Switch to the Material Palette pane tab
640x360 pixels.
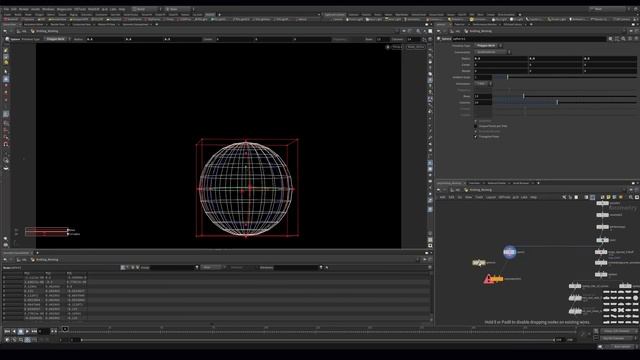click(x=496, y=183)
